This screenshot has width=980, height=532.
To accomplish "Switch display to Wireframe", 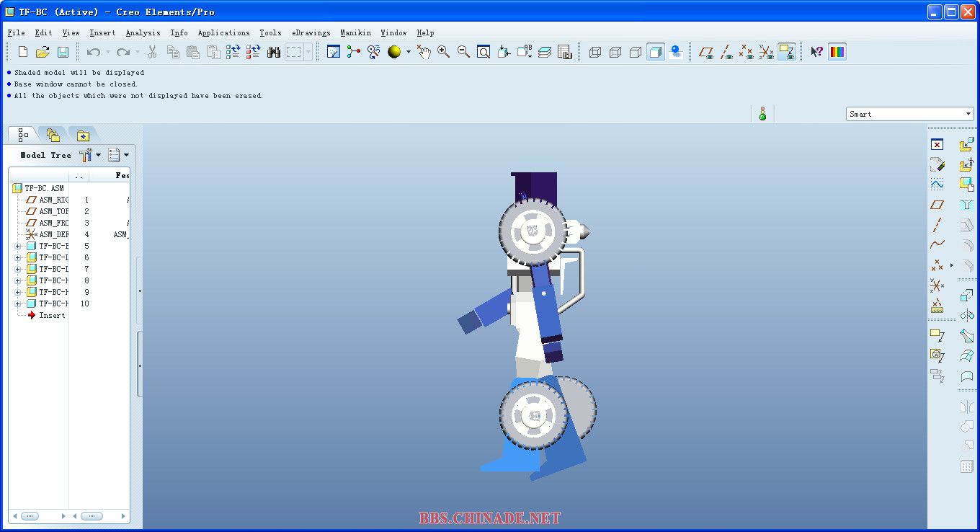I will [595, 52].
